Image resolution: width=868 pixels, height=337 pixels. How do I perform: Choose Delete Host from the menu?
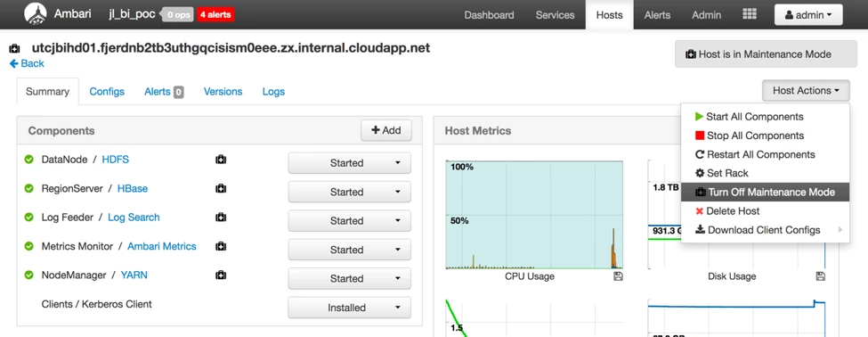point(765,210)
